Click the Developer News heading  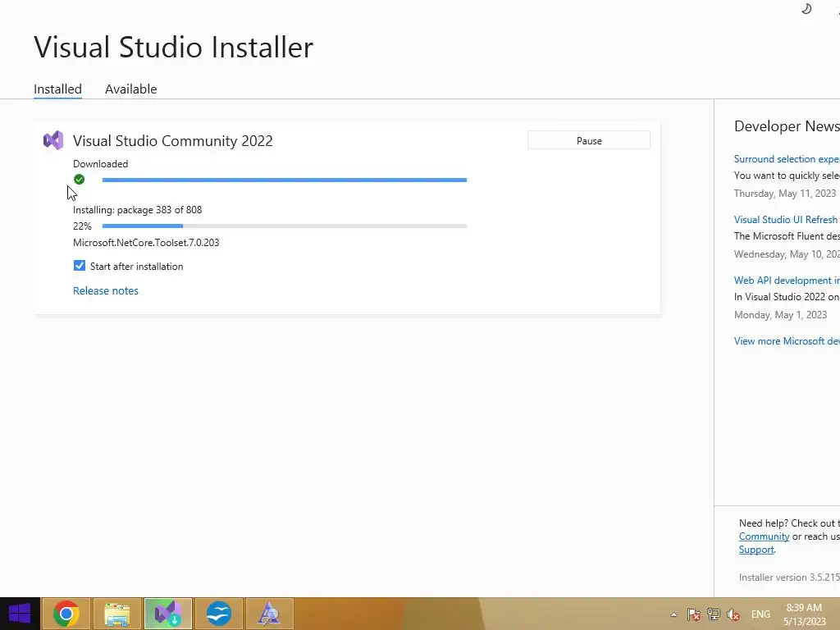(x=787, y=126)
